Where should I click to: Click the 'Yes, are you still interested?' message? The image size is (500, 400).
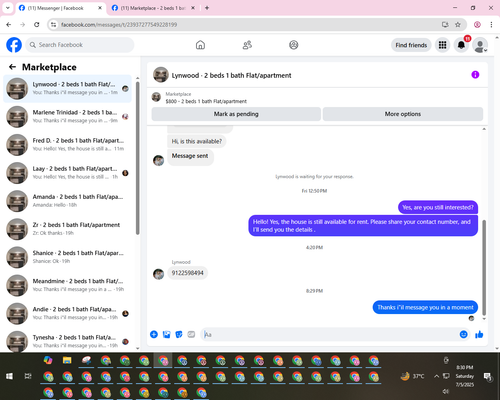coord(438,207)
